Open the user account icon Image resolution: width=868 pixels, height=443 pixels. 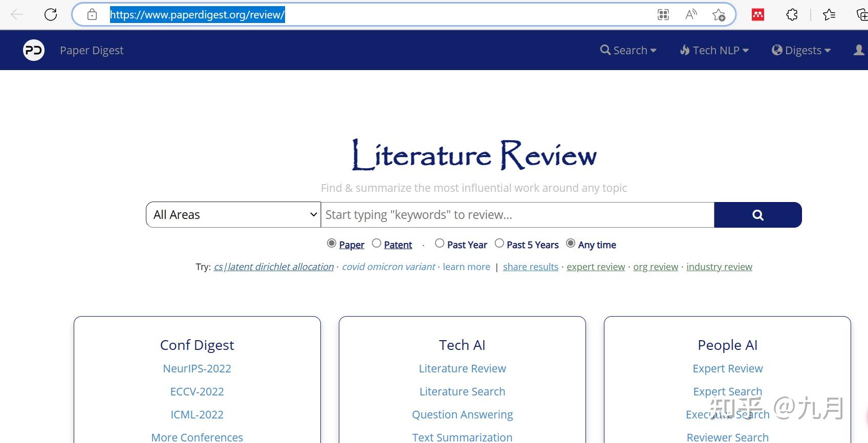coord(859,50)
